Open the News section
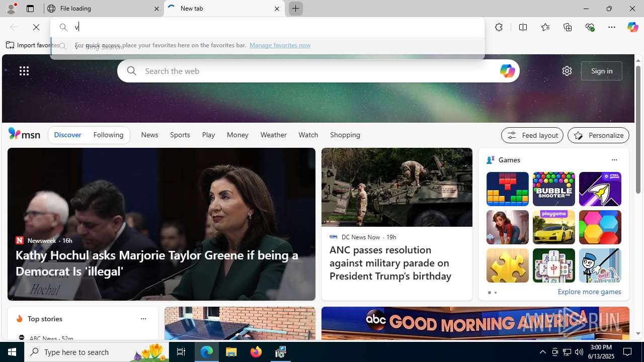Image resolution: width=644 pixels, height=362 pixels. click(149, 135)
